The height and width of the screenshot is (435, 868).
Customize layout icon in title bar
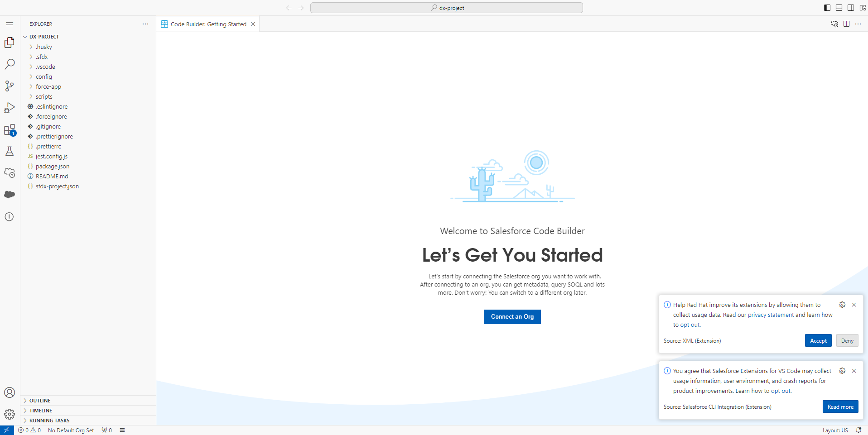pos(863,8)
